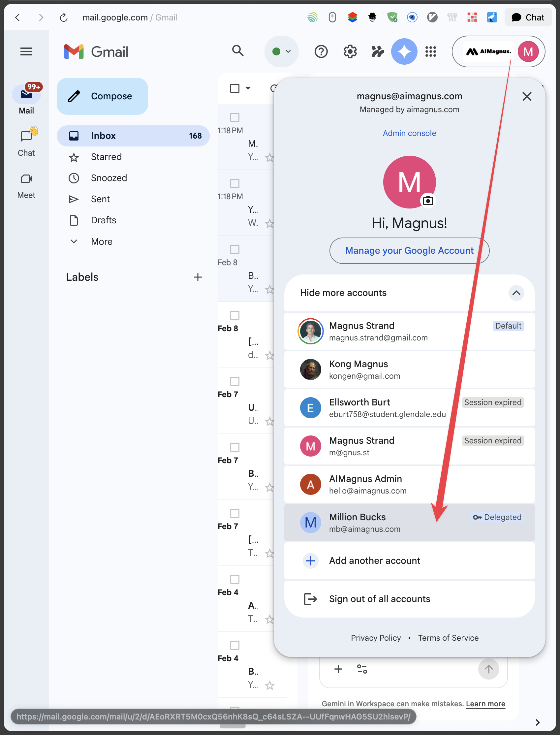Open the Help question mark icon
Image resolution: width=560 pixels, height=735 pixels.
pyautogui.click(x=321, y=52)
